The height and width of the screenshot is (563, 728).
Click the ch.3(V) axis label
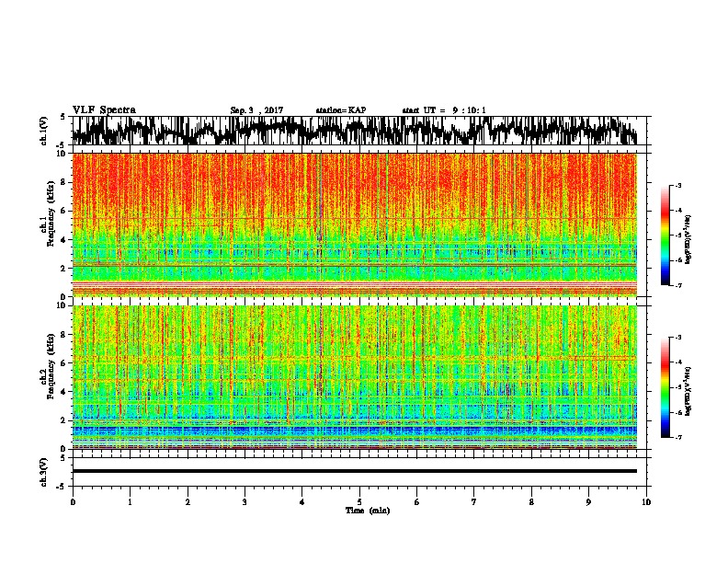tap(43, 472)
